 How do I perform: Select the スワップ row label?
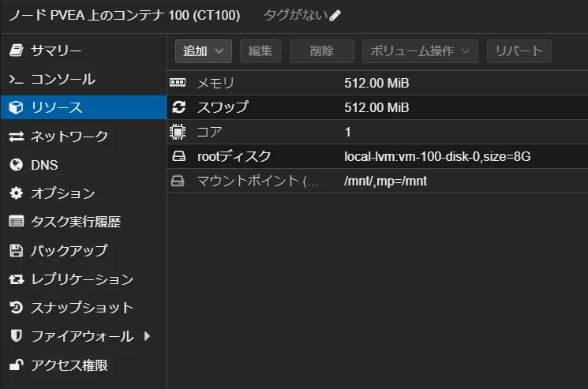click(x=223, y=107)
